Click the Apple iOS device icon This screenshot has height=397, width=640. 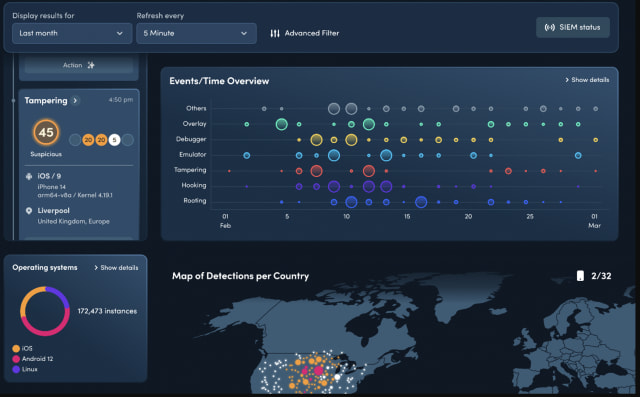click(29, 176)
